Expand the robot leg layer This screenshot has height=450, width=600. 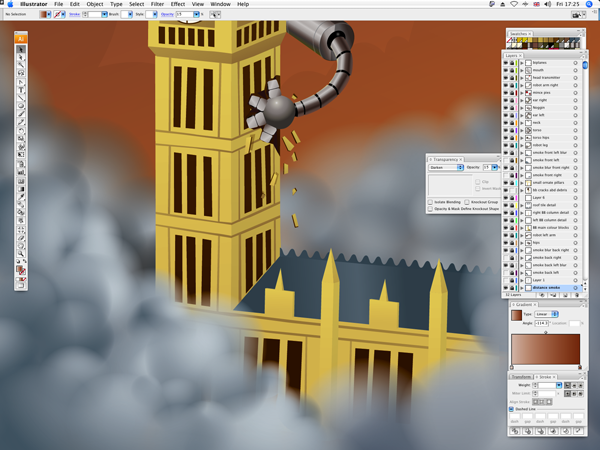522,145
